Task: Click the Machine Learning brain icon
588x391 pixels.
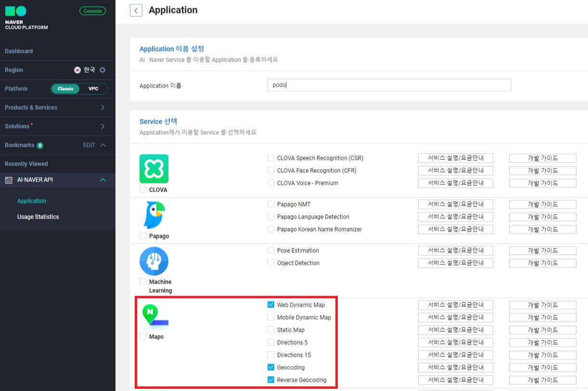Action: tap(154, 261)
